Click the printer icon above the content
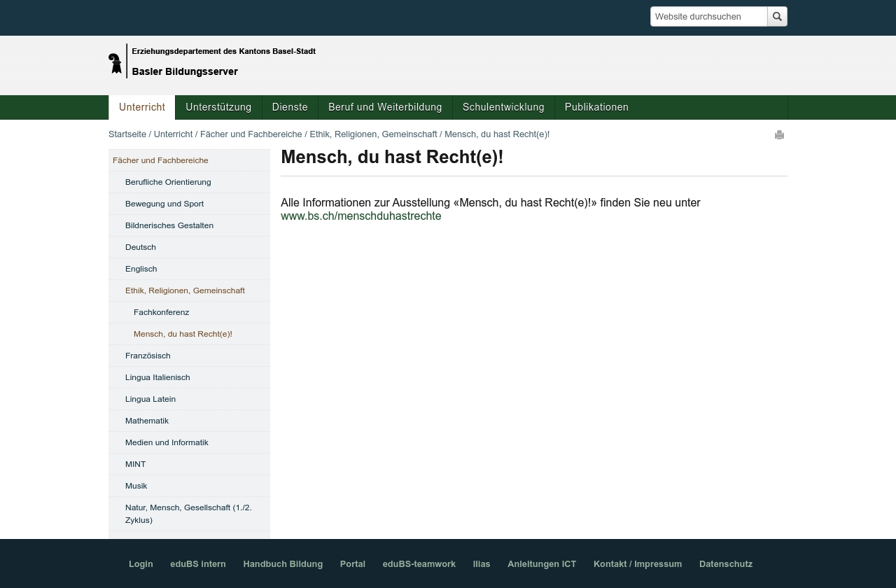This screenshot has height=588, width=896. (x=779, y=135)
